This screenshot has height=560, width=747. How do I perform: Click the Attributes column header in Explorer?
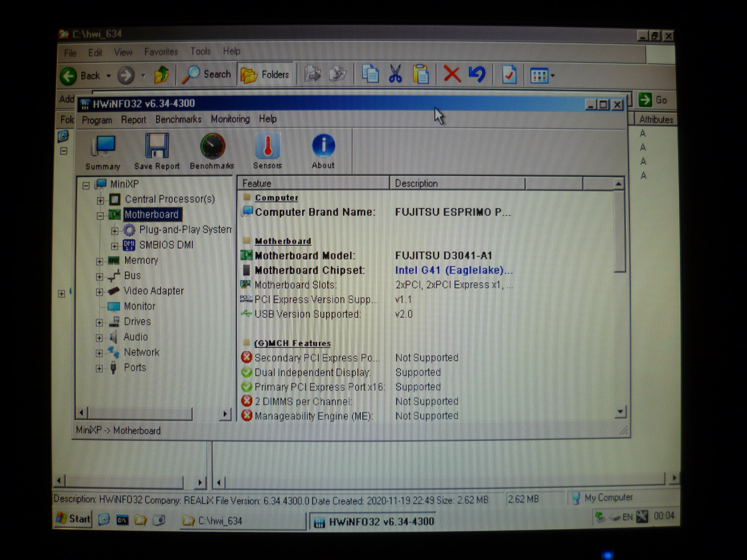click(656, 120)
